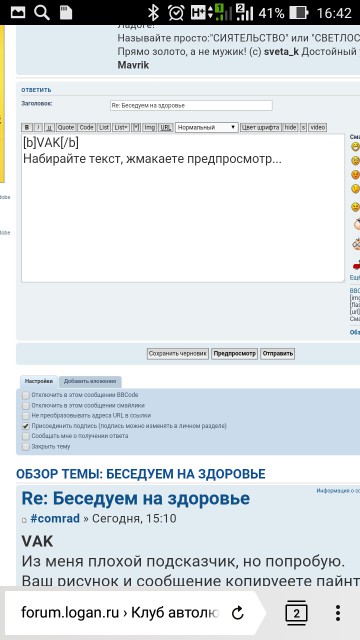The image size is (360, 640).
Task: Check 'Отключить в этом сообщении BBCode'
Action: [26, 395]
